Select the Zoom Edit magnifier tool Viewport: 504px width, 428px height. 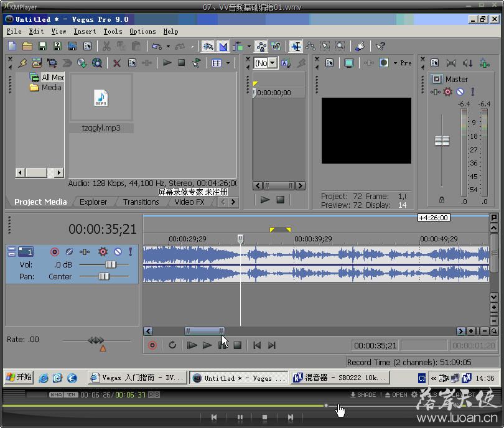click(340, 46)
